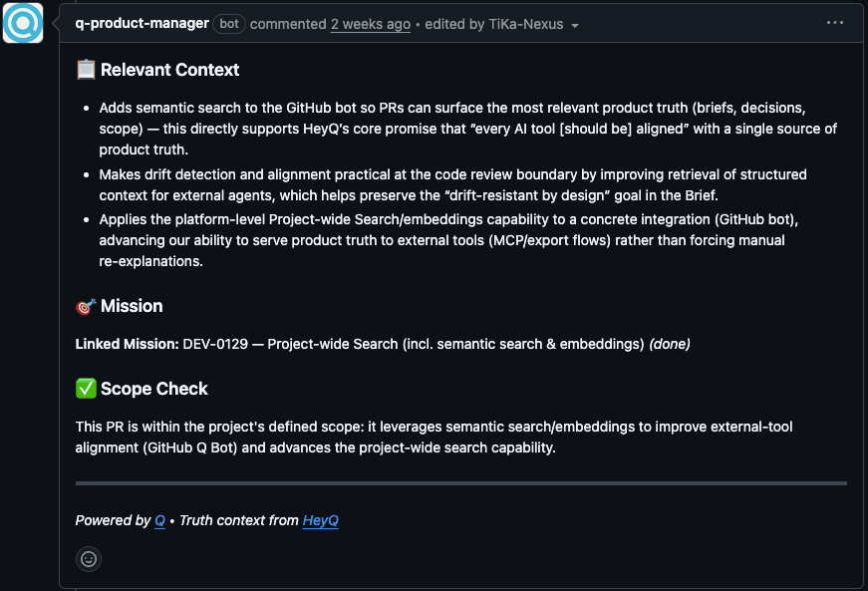Click the Relevant Context heading
Image resolution: width=868 pixels, height=591 pixels.
(169, 70)
